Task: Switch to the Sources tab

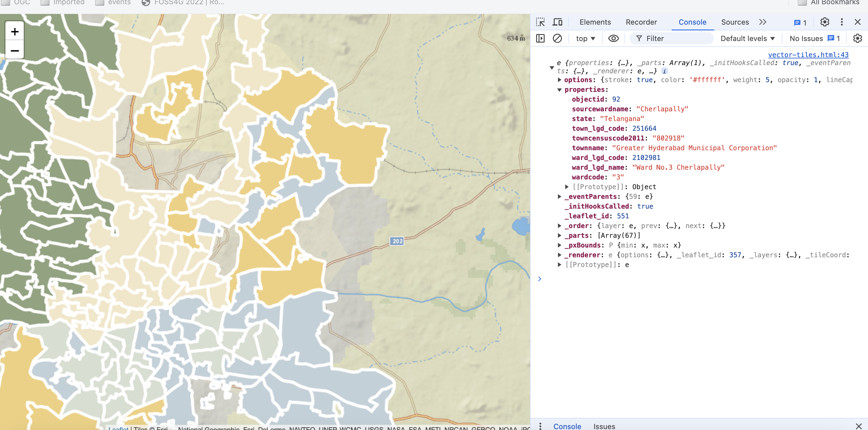Action: click(x=735, y=22)
